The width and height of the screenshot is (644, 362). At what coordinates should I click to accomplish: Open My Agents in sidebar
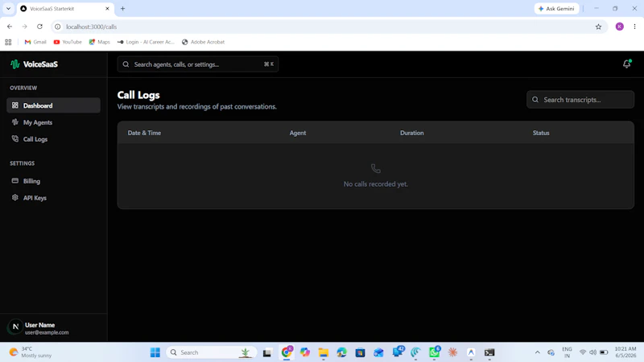[53, 122]
